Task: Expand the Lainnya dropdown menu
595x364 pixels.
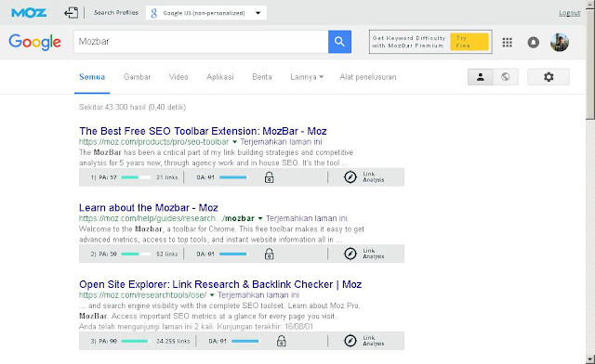Action: point(307,77)
